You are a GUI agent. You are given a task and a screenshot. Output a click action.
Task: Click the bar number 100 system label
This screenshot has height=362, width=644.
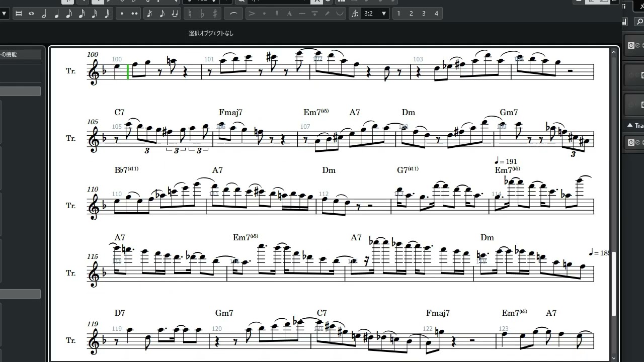[93, 54]
